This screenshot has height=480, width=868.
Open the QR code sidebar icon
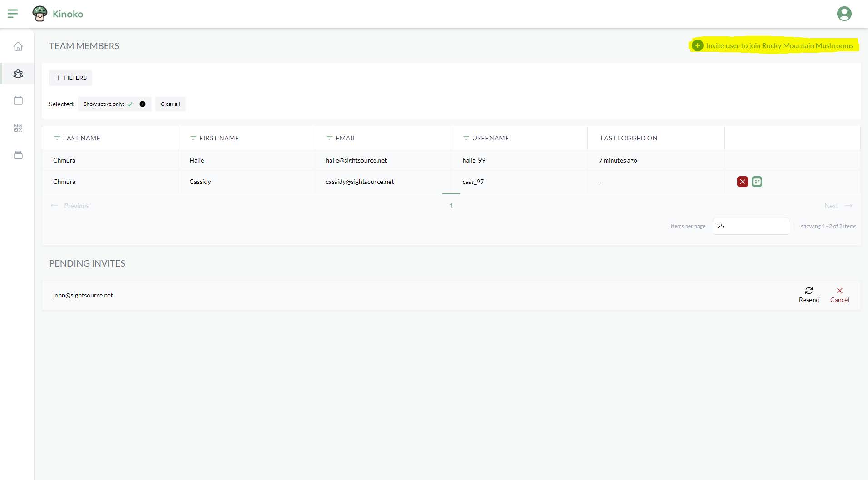18,128
